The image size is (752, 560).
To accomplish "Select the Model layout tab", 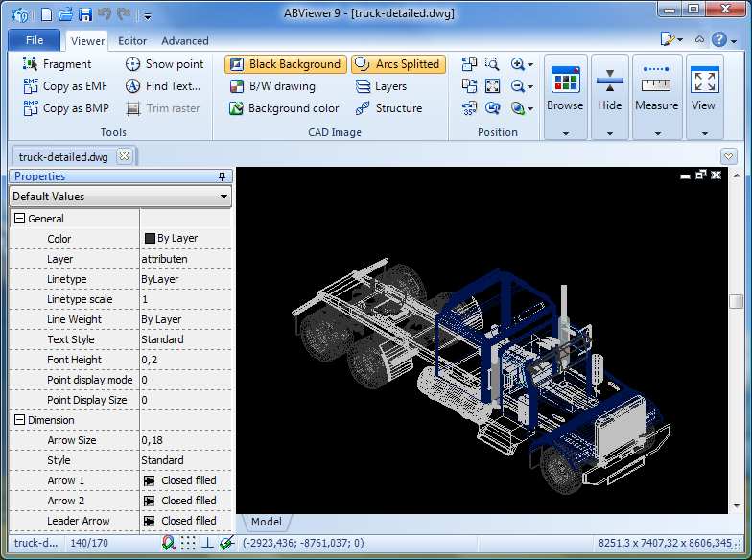I will [x=266, y=522].
